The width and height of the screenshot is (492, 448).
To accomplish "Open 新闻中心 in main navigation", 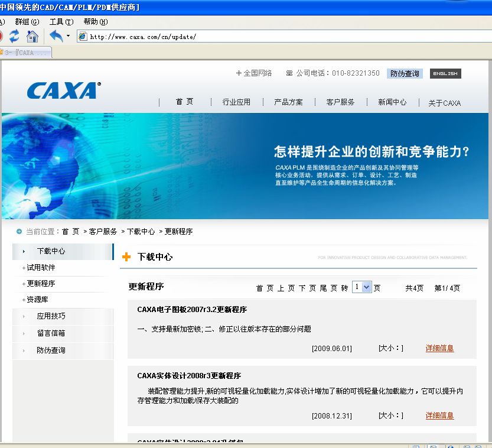I will pyautogui.click(x=392, y=102).
